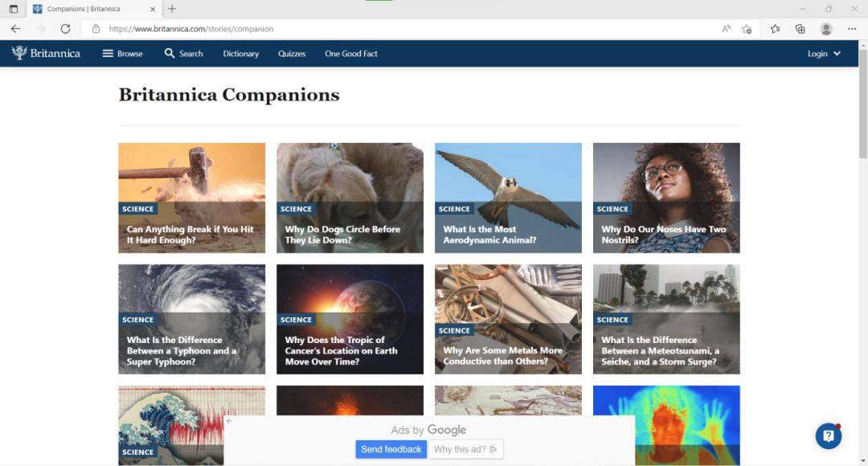Open 'What Is the Most Aerodynamic Animal?' article

(x=508, y=198)
